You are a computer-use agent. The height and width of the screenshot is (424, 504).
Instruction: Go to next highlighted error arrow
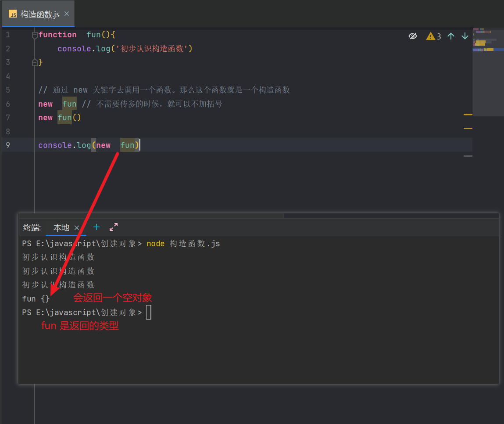point(465,36)
